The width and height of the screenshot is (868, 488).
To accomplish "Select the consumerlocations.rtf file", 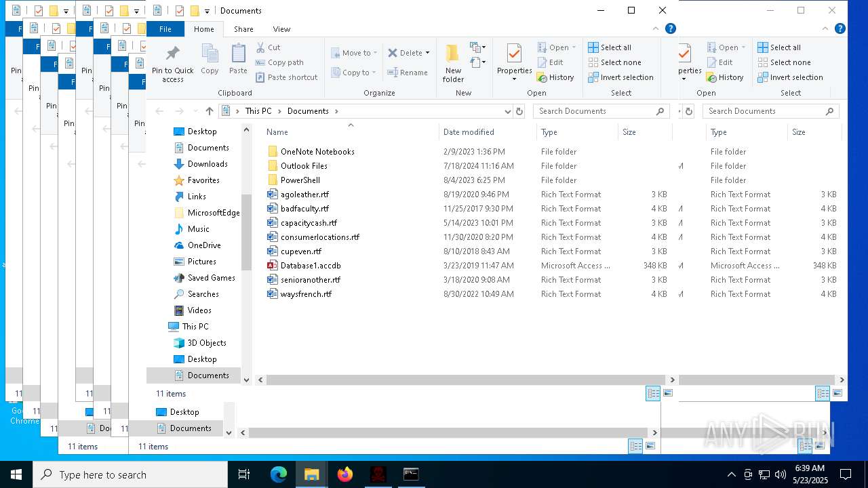I will point(320,237).
